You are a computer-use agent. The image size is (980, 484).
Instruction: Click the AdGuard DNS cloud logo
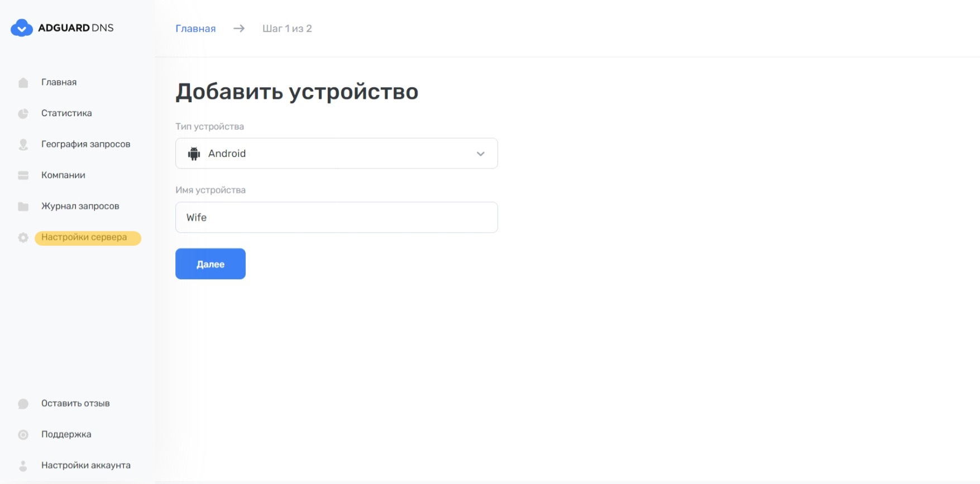point(22,28)
